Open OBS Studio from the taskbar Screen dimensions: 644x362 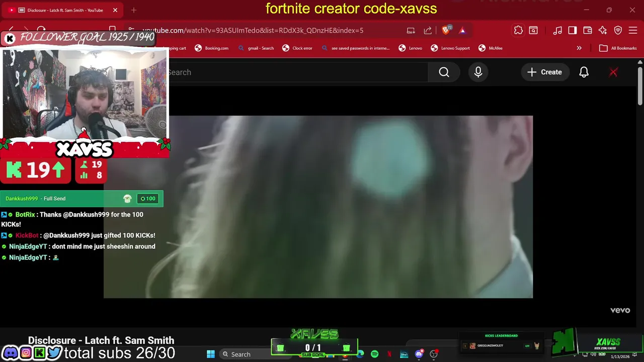tap(433, 354)
